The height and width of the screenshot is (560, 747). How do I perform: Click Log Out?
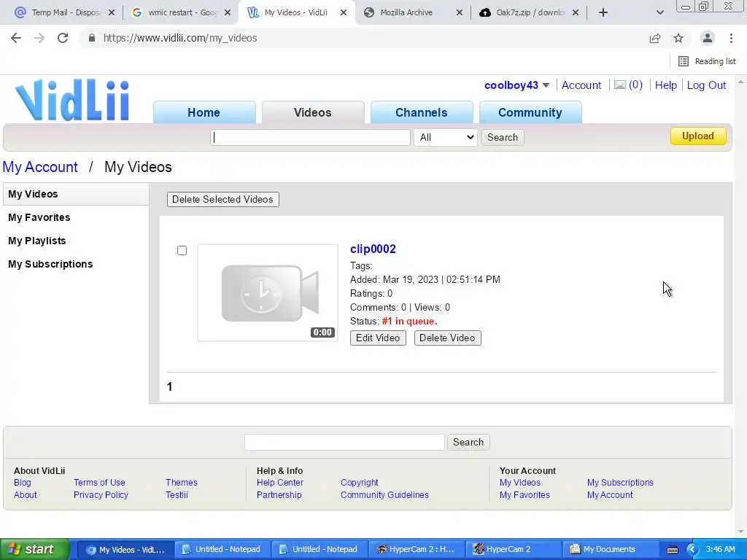(706, 85)
